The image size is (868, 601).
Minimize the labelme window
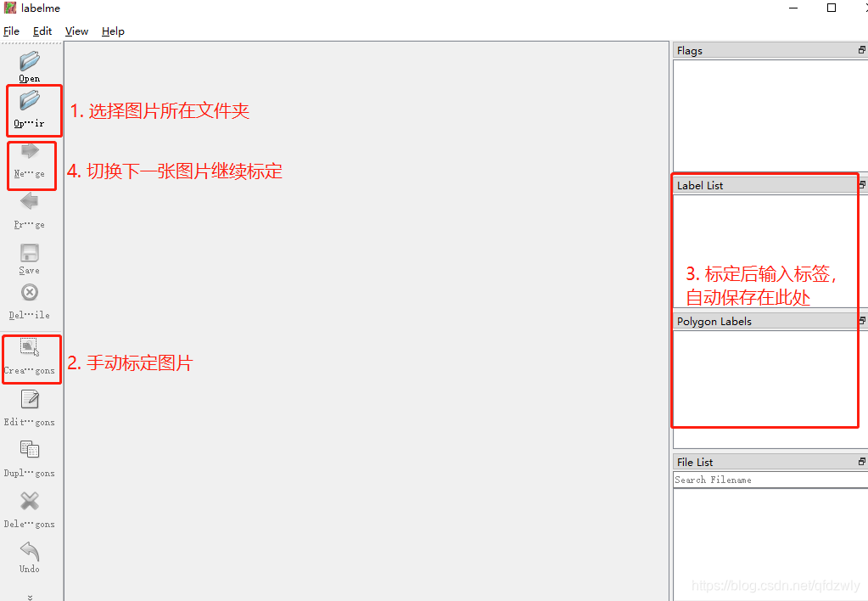click(793, 8)
